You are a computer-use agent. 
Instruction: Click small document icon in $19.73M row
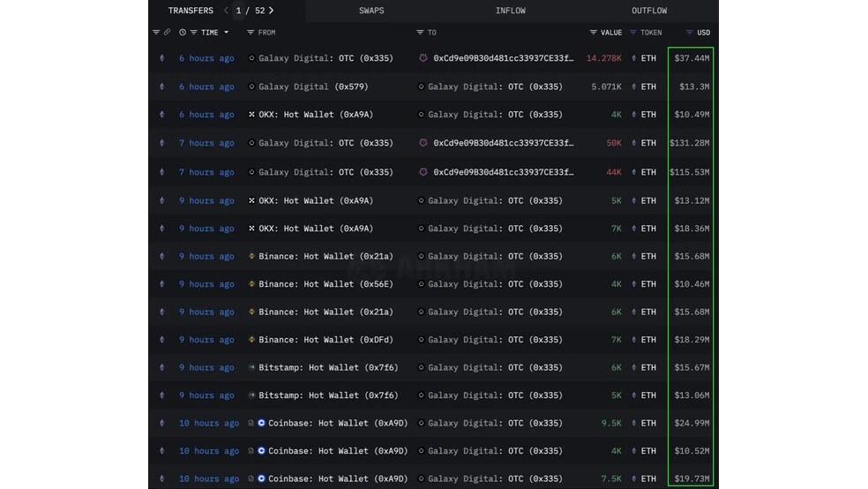(x=251, y=478)
